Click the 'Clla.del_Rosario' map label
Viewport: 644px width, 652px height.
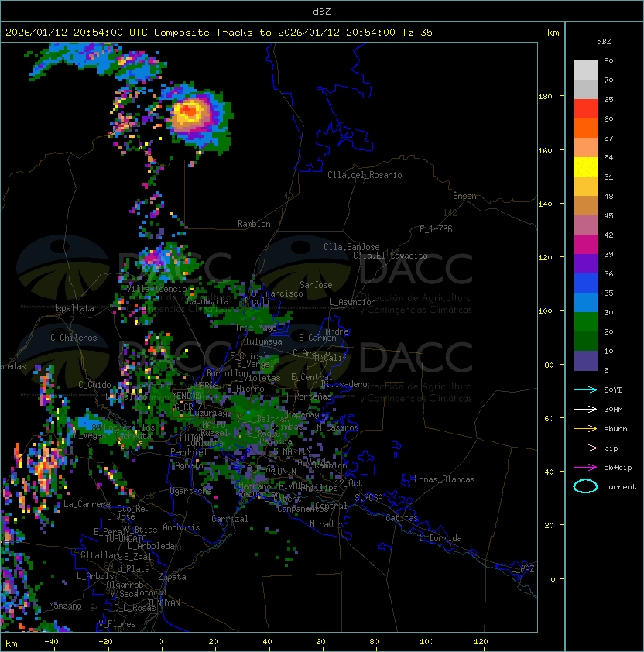365,175
